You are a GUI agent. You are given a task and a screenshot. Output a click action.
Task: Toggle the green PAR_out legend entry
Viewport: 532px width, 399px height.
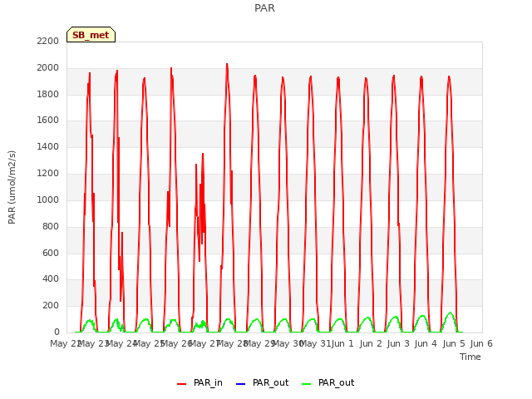point(328,382)
